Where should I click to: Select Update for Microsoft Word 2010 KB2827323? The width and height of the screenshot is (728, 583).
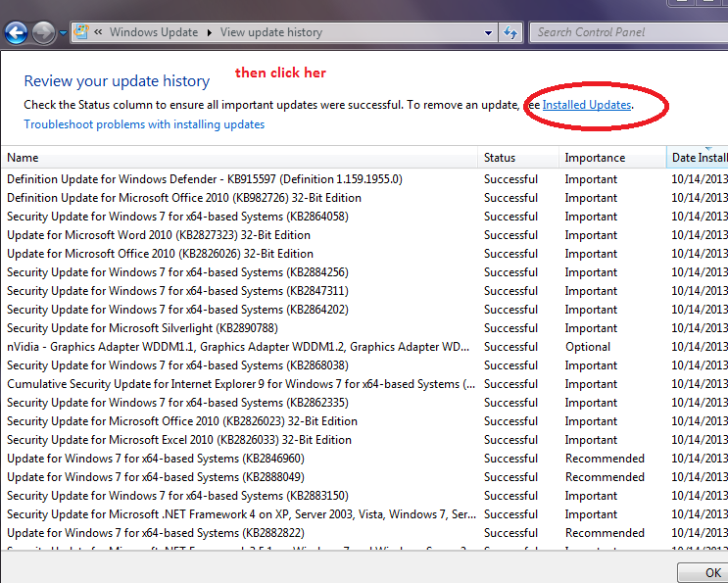[364, 235]
